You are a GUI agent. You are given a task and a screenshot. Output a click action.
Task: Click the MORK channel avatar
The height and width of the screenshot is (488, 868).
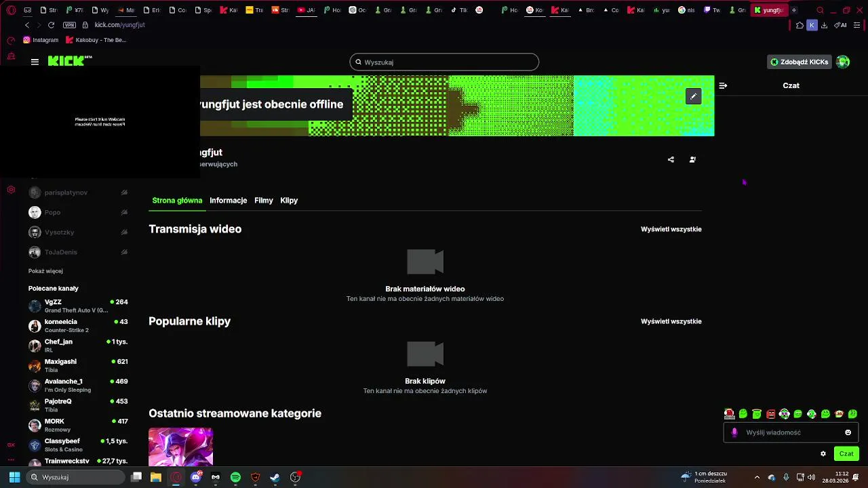(x=35, y=426)
